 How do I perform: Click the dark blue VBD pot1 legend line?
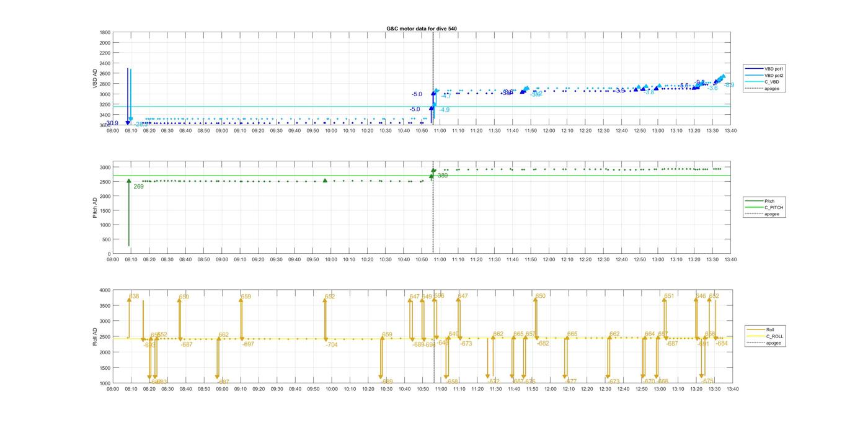click(755, 68)
